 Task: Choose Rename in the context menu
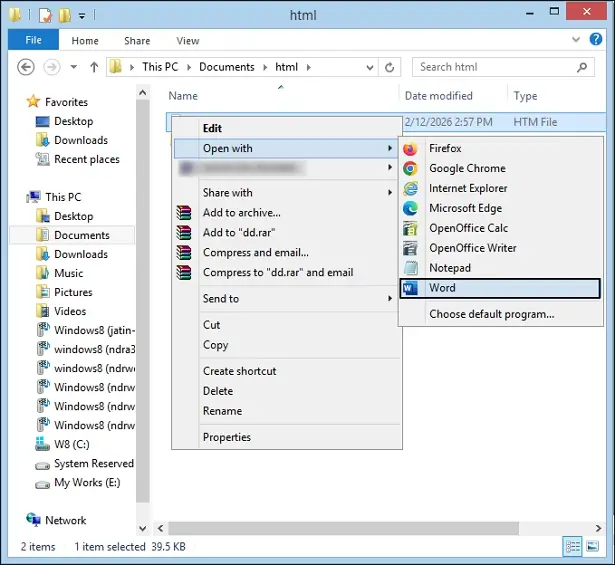222,411
